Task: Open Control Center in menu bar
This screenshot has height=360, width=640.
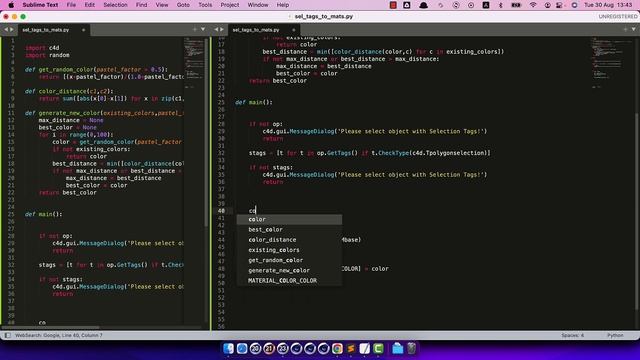Action: pyautogui.click(x=560, y=5)
